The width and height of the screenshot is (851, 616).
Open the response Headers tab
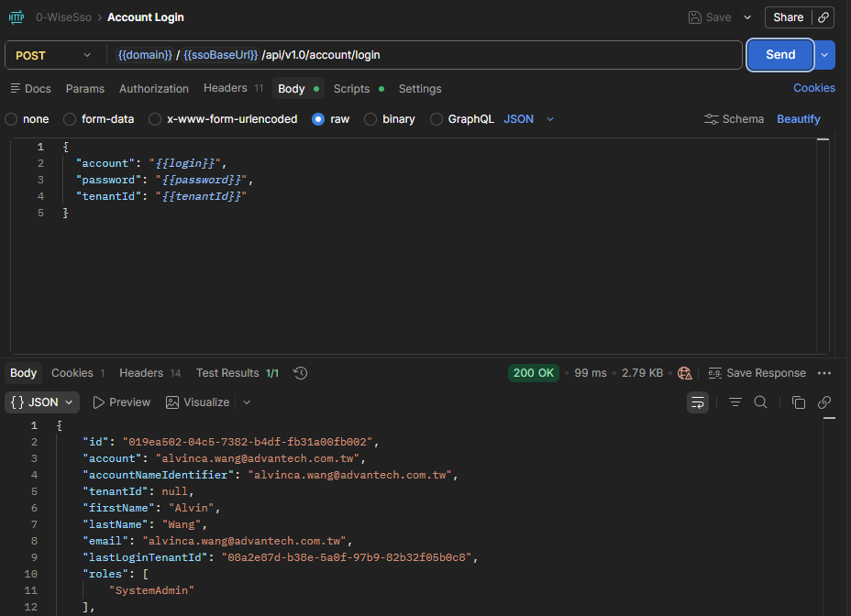click(149, 373)
